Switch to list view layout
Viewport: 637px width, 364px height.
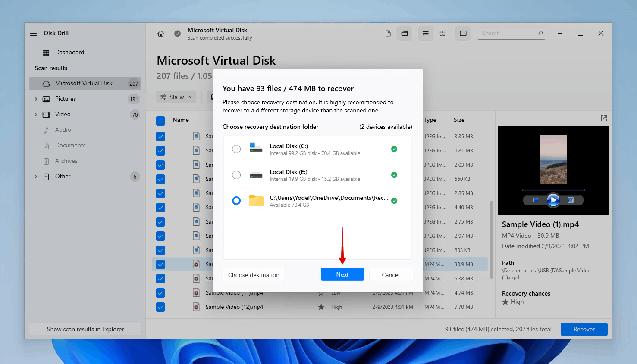click(x=426, y=34)
